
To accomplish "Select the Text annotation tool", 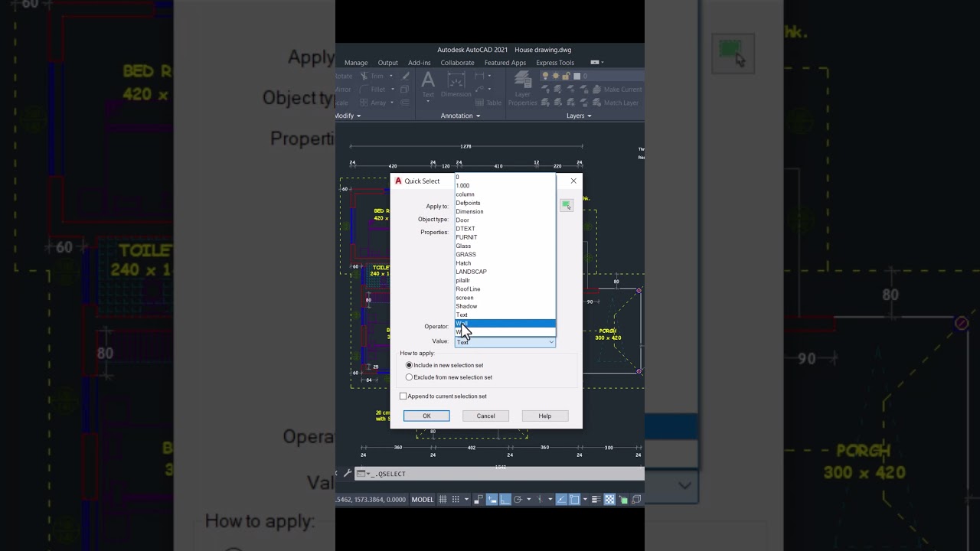I will tap(428, 84).
